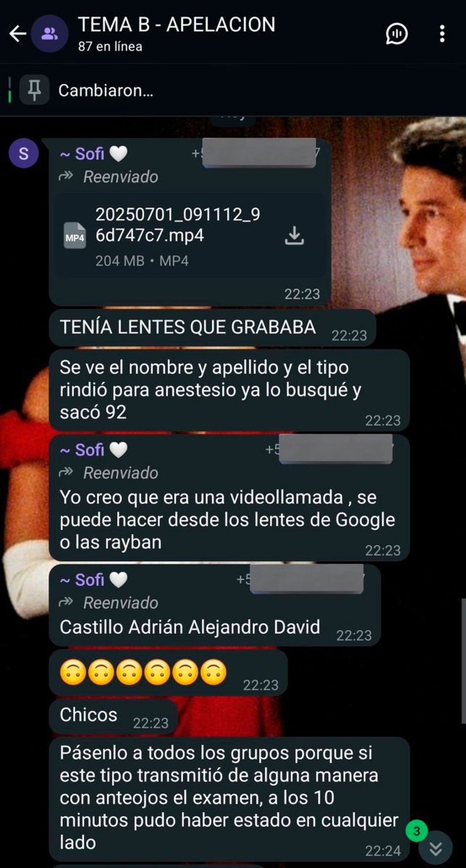
Task: Tap the green unread counter badge
Action: pos(416,832)
